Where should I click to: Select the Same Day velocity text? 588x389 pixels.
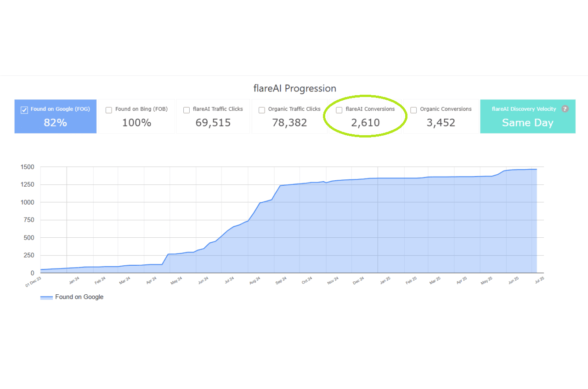tap(527, 123)
